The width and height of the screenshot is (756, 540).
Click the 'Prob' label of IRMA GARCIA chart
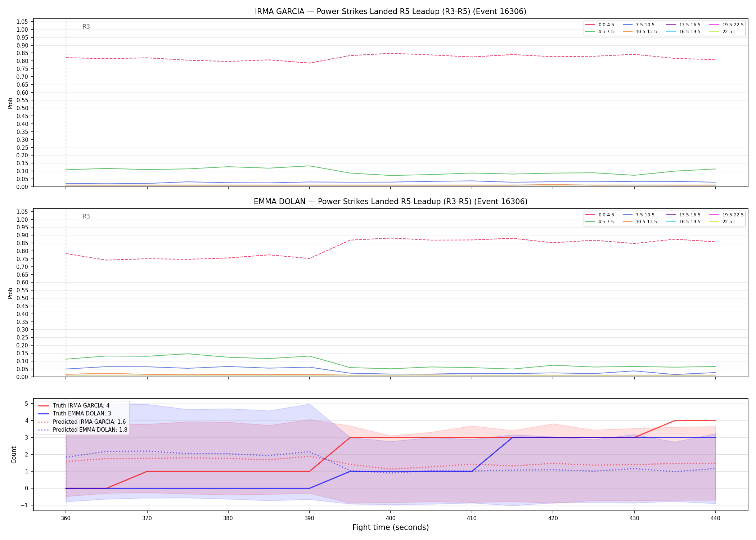click(10, 103)
